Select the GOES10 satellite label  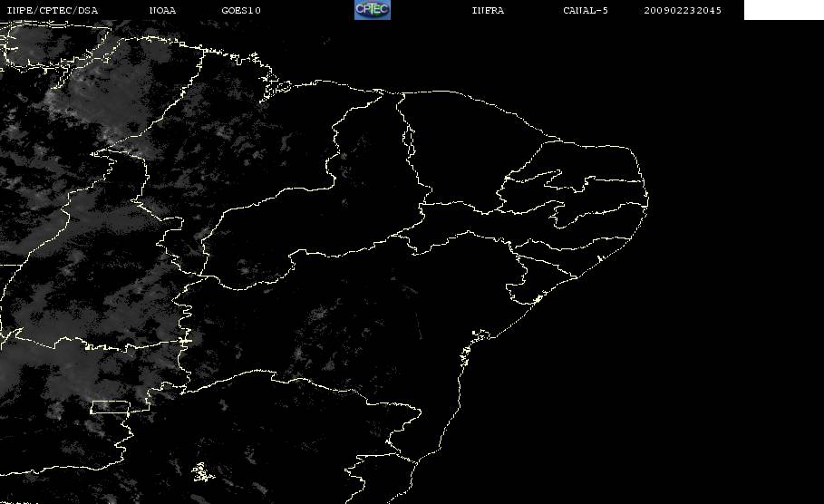pos(241,10)
